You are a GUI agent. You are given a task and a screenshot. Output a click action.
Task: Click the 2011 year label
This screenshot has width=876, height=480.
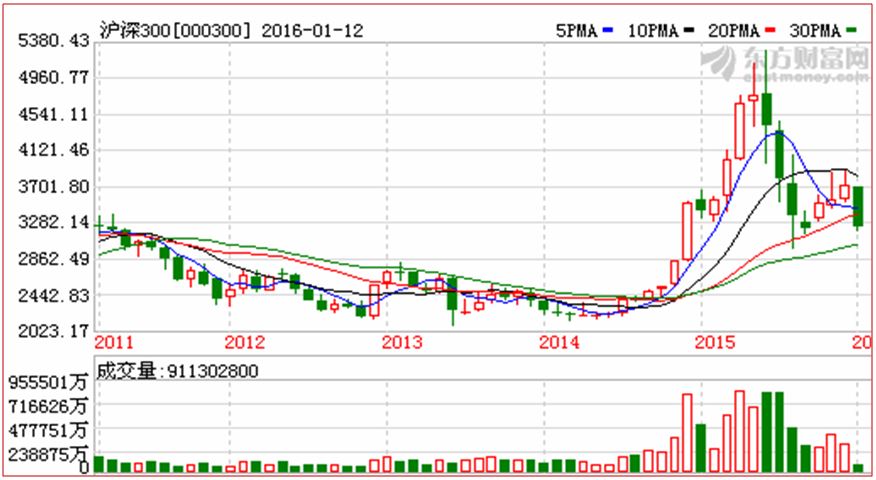115,342
